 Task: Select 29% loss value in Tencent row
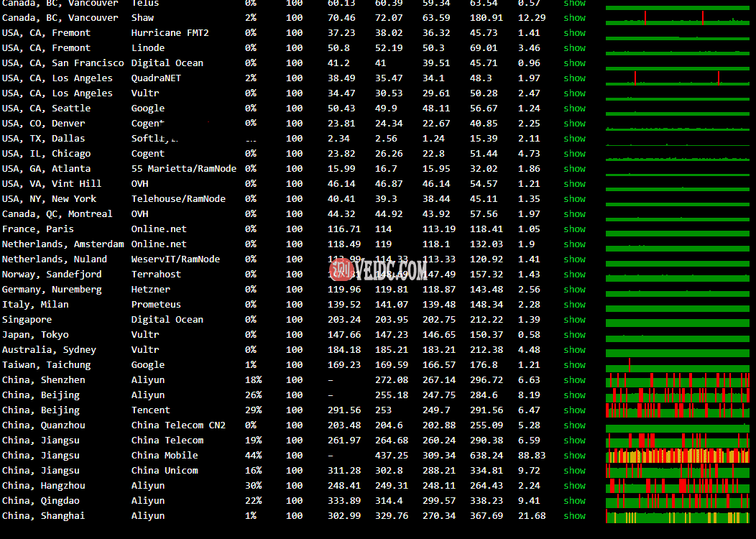coord(253,410)
